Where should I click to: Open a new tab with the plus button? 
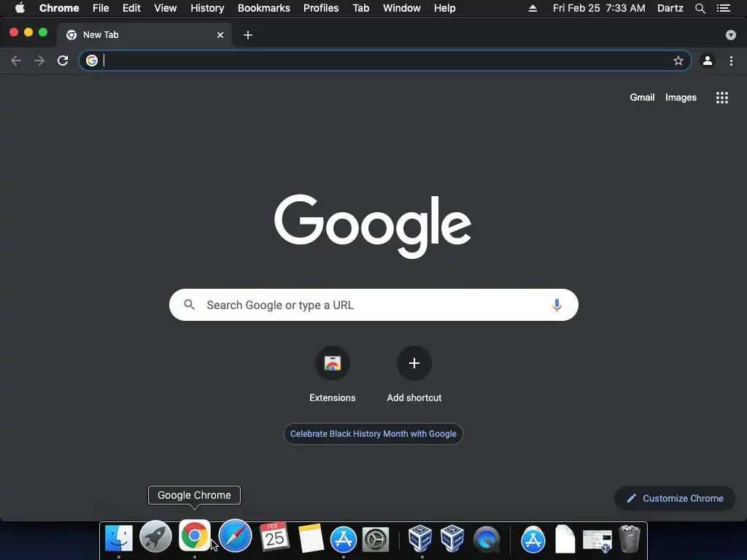tap(248, 35)
